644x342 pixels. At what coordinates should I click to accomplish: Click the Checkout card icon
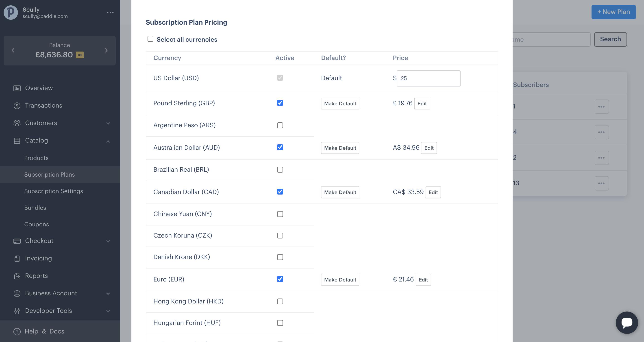(17, 240)
